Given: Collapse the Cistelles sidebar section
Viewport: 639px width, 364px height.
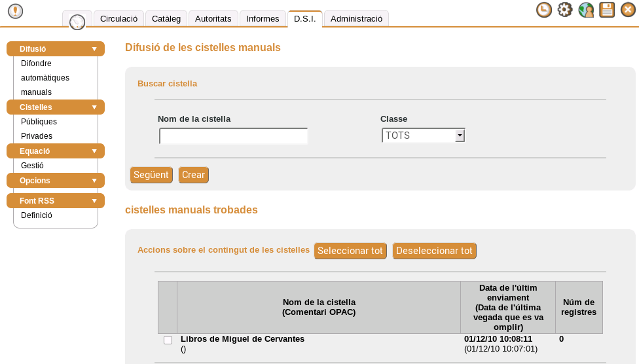Looking at the screenshot, I should [56, 107].
